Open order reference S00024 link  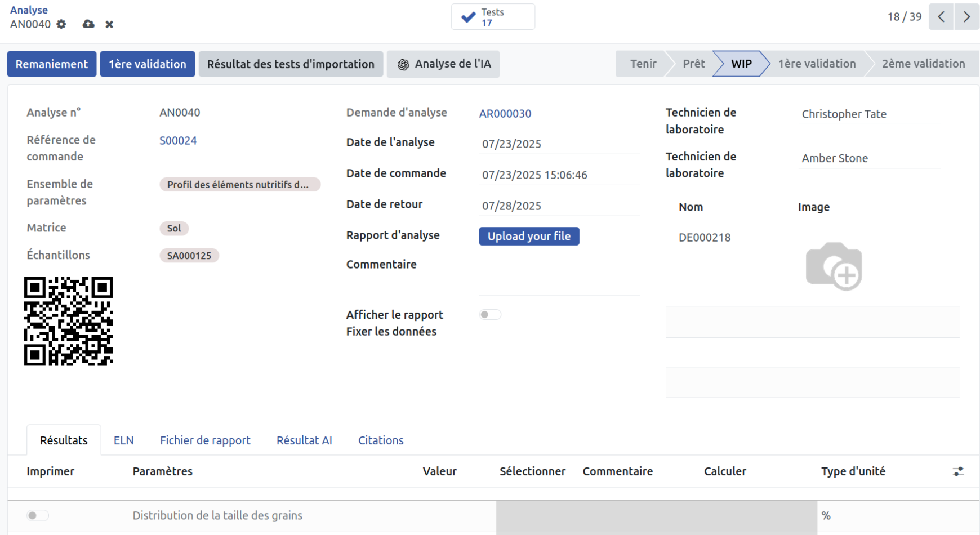[x=178, y=140]
